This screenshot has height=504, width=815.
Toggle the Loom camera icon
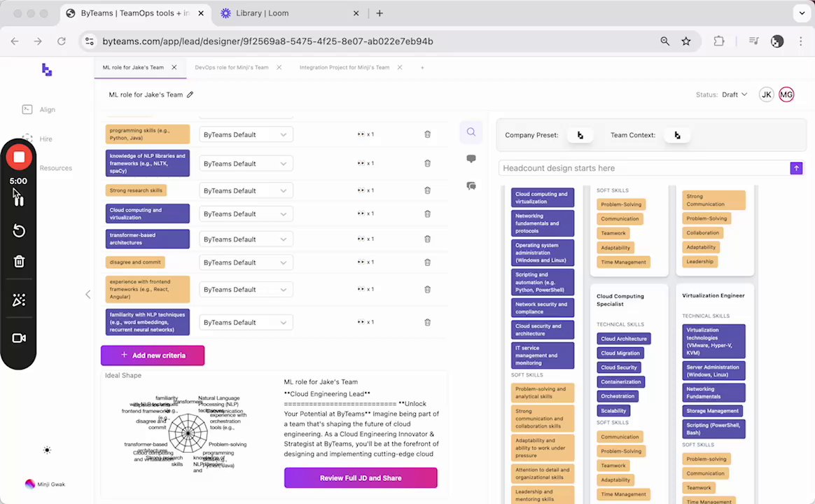[x=19, y=338]
